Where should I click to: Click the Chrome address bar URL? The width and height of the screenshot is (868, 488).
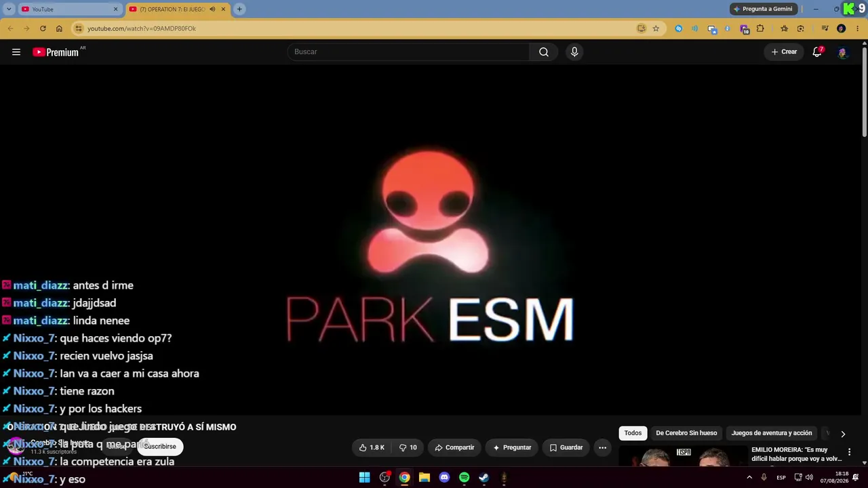141,28
